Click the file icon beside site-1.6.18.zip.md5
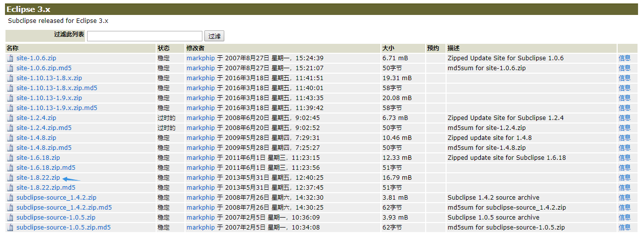This screenshot has width=644, height=241. [10, 168]
